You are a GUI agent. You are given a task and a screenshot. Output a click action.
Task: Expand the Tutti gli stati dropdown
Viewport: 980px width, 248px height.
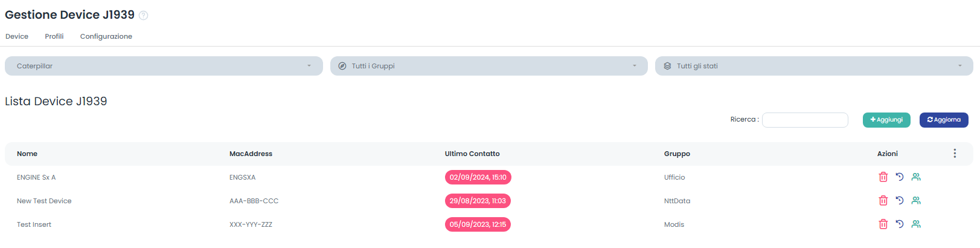[813, 66]
